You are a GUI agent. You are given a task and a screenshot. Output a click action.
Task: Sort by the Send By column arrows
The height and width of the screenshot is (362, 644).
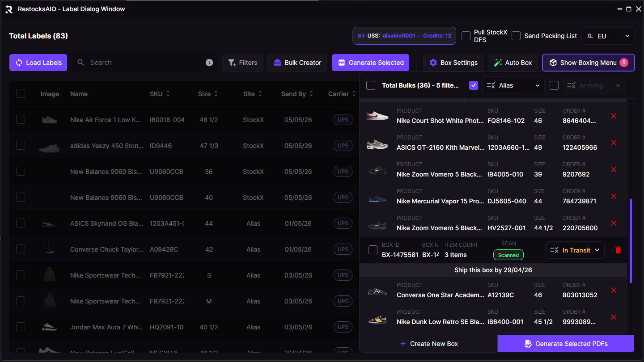[x=311, y=94]
